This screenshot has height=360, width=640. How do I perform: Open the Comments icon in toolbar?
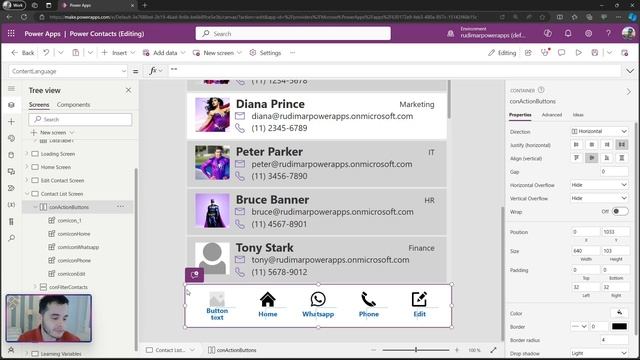point(562,53)
